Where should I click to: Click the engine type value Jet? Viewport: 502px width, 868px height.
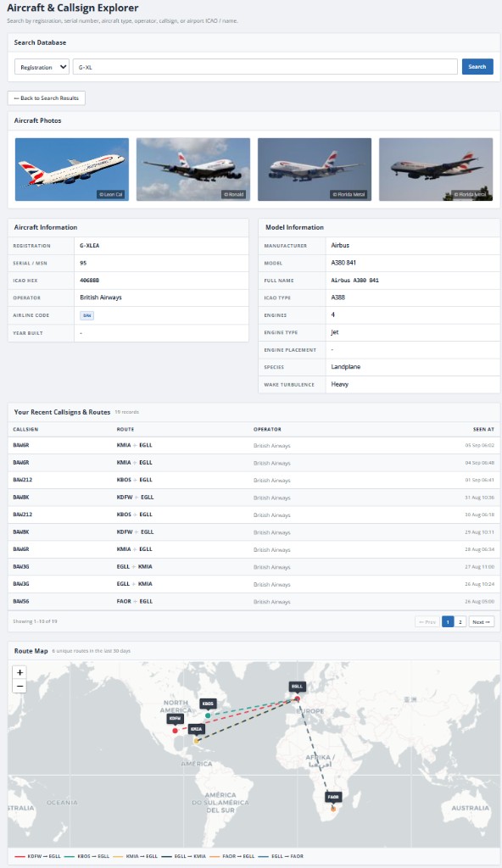(335, 332)
